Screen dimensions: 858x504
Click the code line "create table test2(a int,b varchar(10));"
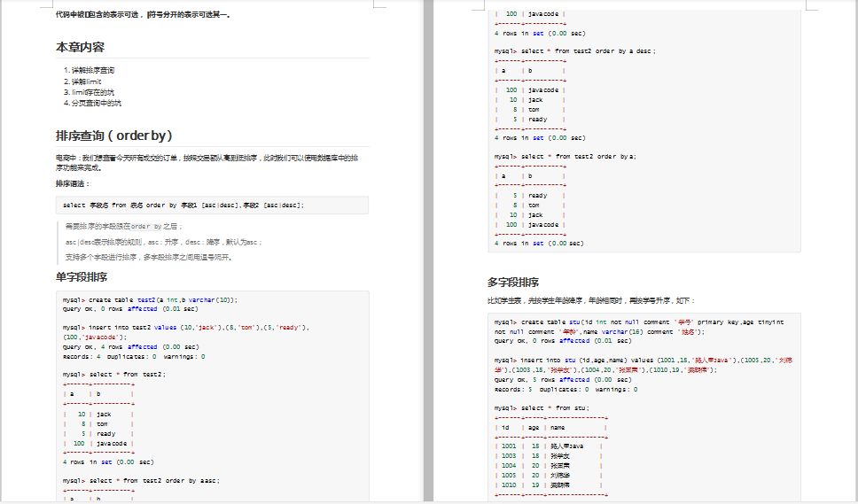[x=150, y=300]
